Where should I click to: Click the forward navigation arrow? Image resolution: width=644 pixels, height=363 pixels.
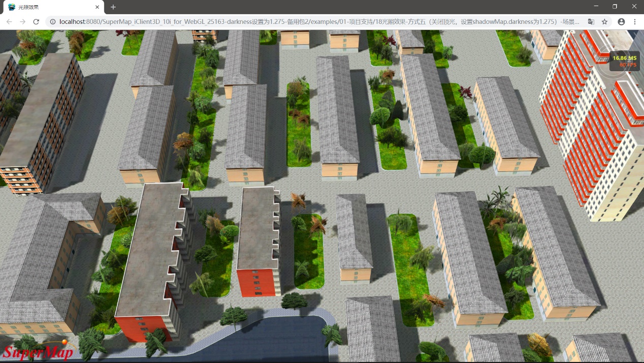[x=22, y=22]
